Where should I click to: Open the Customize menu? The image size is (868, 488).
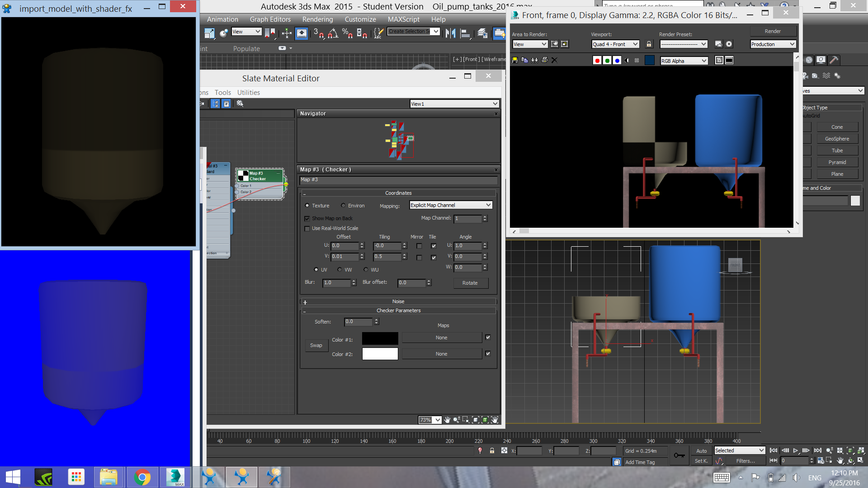(x=360, y=19)
